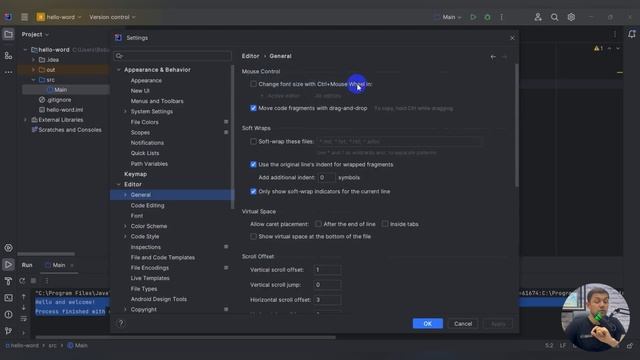The width and height of the screenshot is (640, 360).
Task: Expand System Settings node
Action: click(x=125, y=111)
